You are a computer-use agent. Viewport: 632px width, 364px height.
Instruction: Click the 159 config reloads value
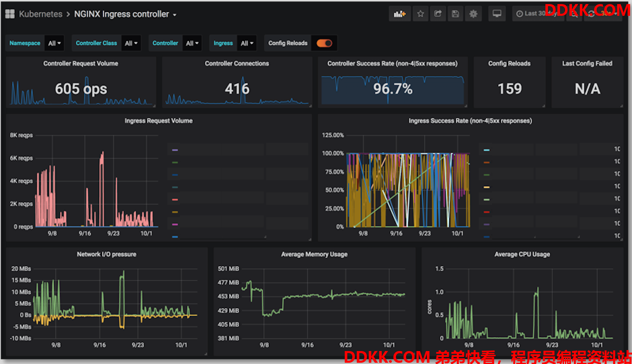[509, 89]
